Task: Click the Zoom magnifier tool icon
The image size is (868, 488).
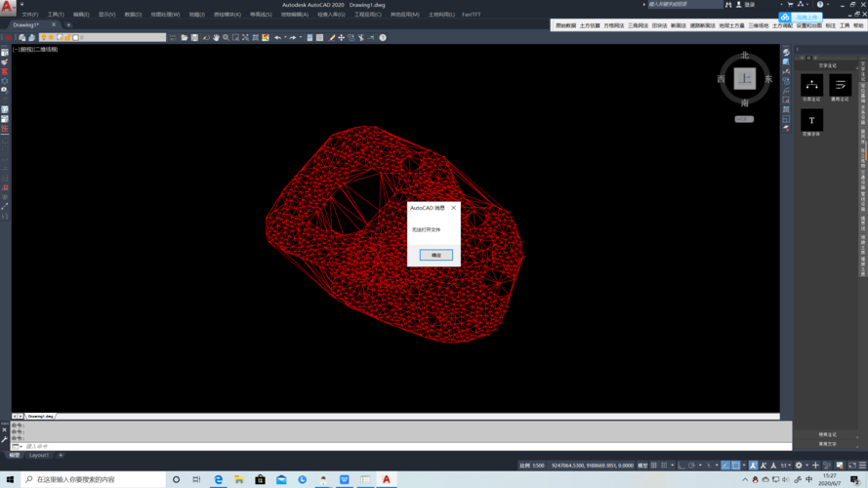Action: pos(226,38)
